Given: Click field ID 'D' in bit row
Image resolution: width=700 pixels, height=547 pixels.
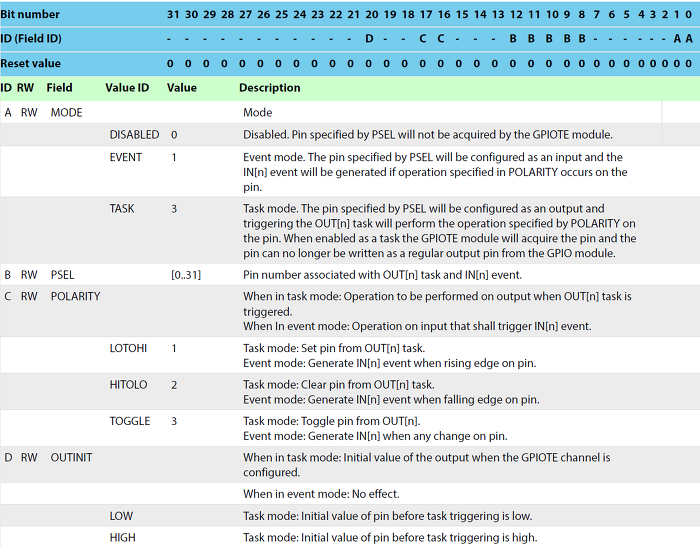Looking at the screenshot, I should click(x=369, y=38).
